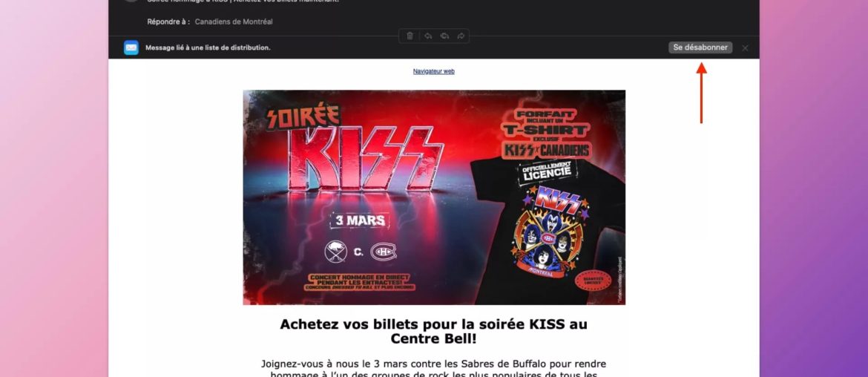Click the Concert hommage en direct caption
This screenshot has width=868, height=377.
tap(359, 283)
